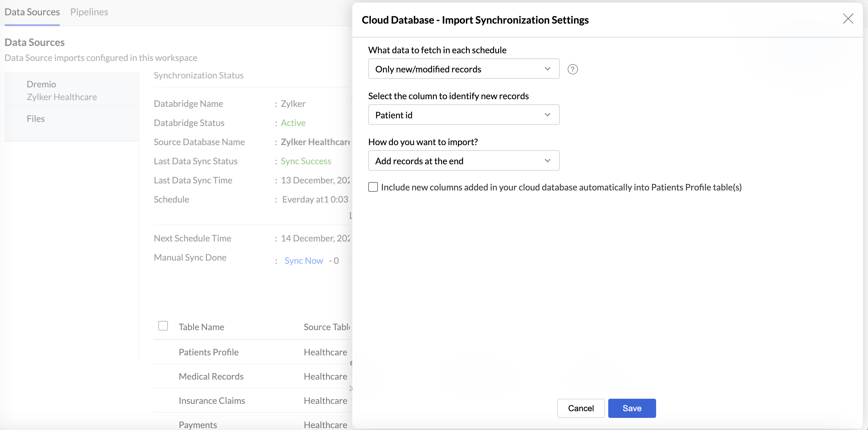
Task: Expand the column to identify new records dropdown
Action: [463, 115]
